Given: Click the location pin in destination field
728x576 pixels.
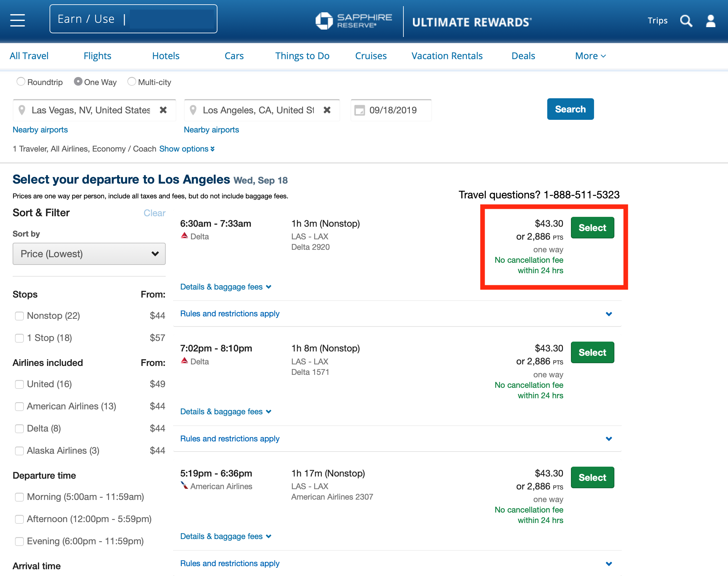Looking at the screenshot, I should [x=193, y=110].
